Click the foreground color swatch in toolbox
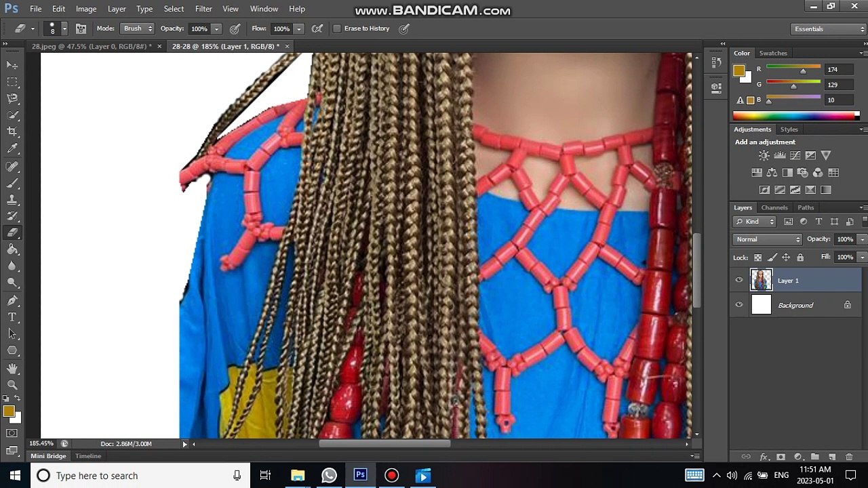 (8, 411)
